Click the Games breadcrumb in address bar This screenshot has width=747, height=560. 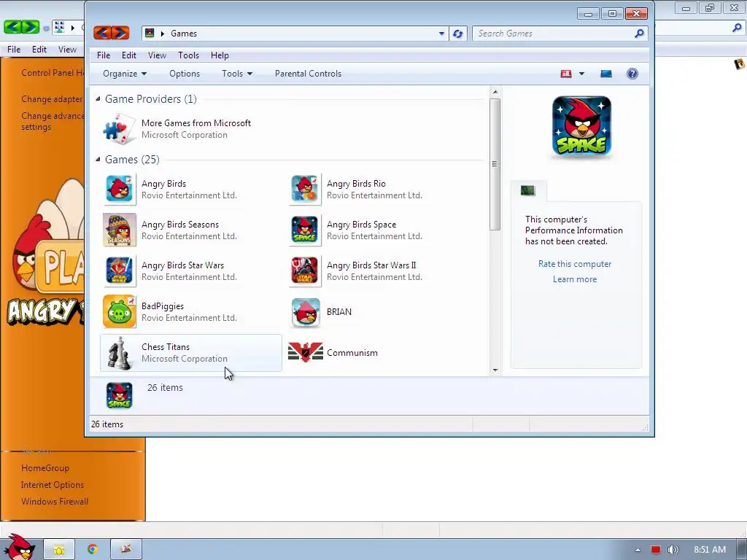(184, 34)
